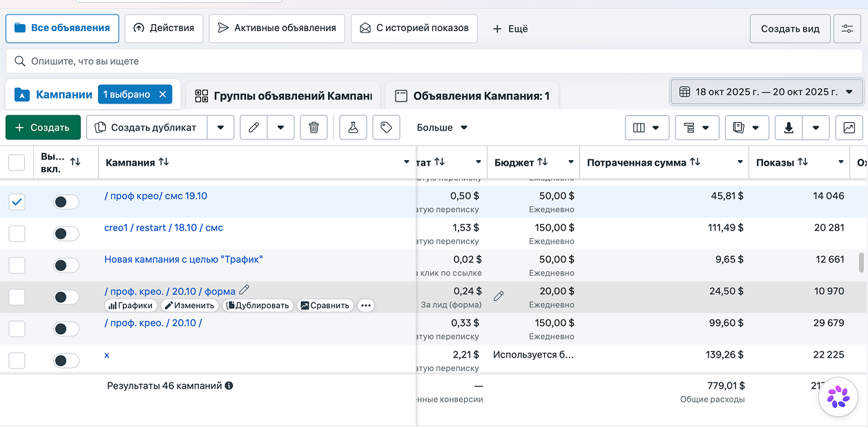
Task: Check the Новая кампания с целью Трафик row
Action: 17,265
